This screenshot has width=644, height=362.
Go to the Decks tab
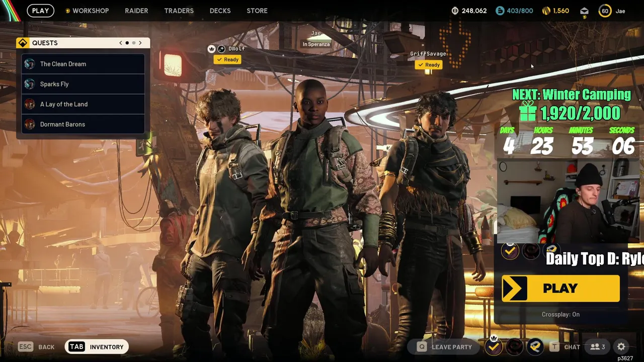pyautogui.click(x=220, y=11)
